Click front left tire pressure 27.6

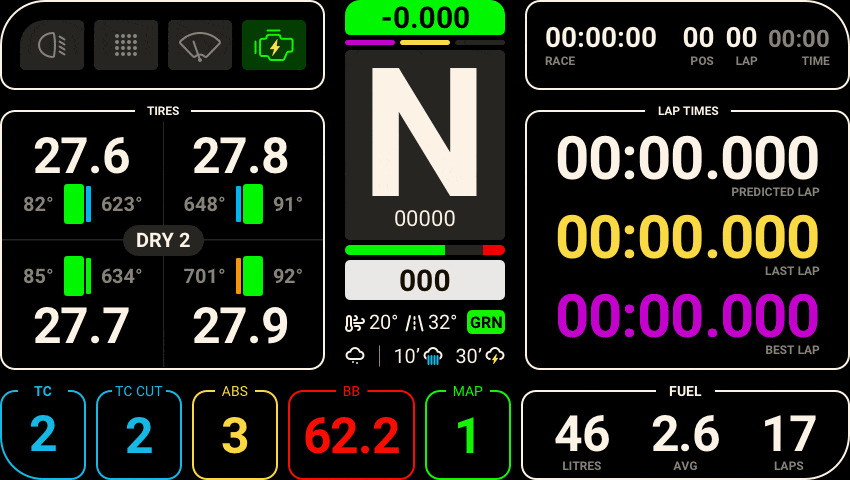pos(82,157)
